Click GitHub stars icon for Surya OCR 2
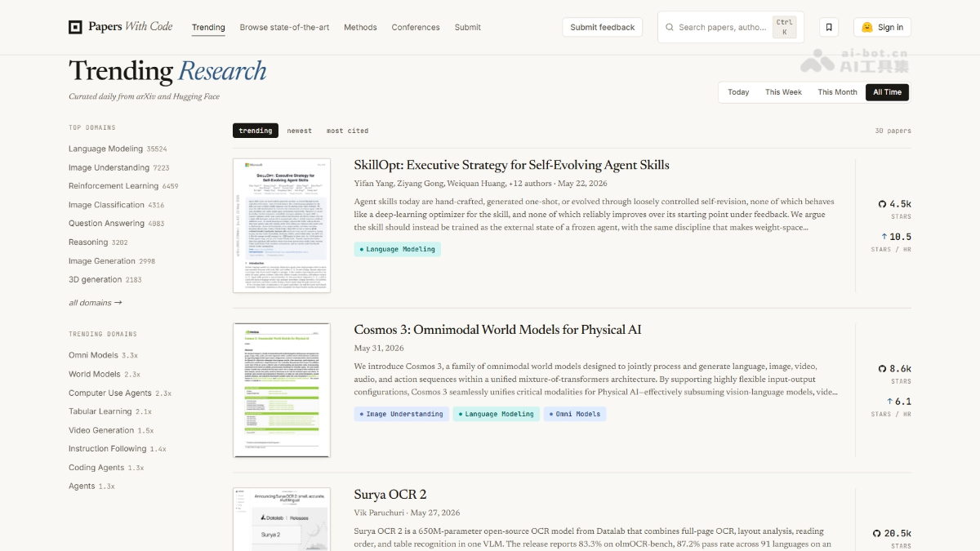The image size is (980, 551). [x=876, y=533]
